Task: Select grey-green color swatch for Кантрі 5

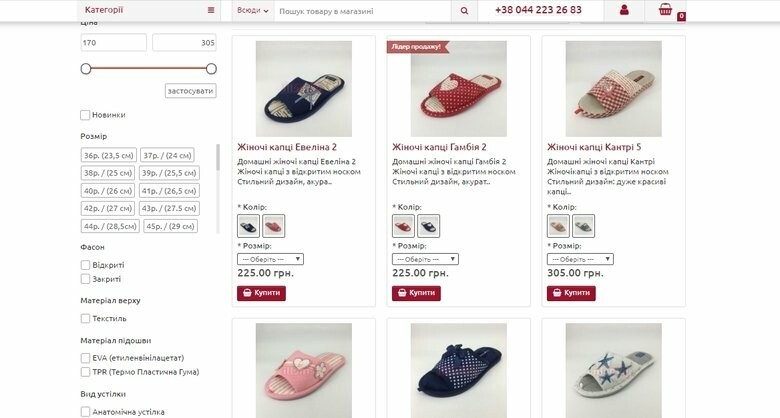Action: click(583, 225)
